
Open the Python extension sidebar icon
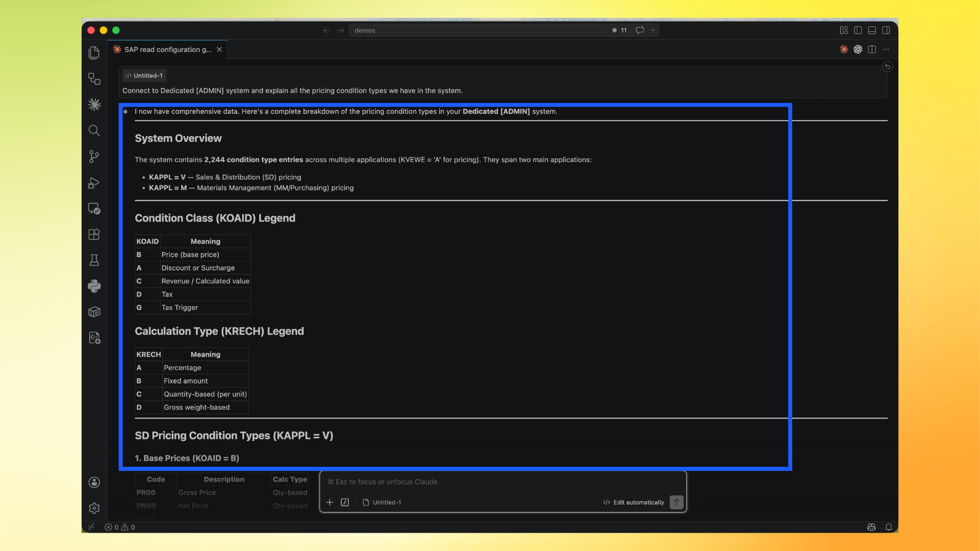coord(94,286)
